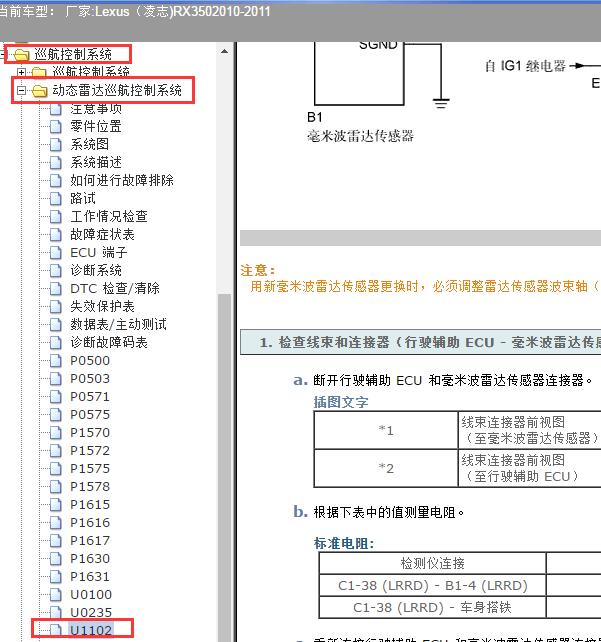Select 数据表/主动测试 entry
The height and width of the screenshot is (642, 601).
118,324
